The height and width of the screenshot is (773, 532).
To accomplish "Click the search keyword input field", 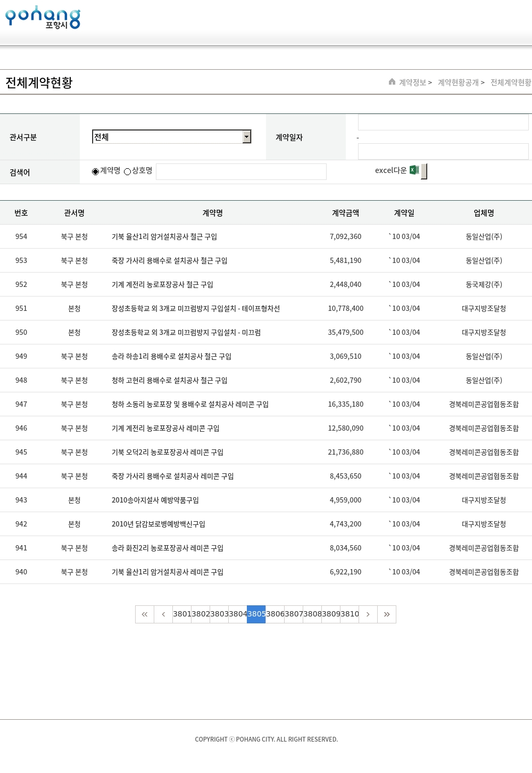I will [241, 171].
